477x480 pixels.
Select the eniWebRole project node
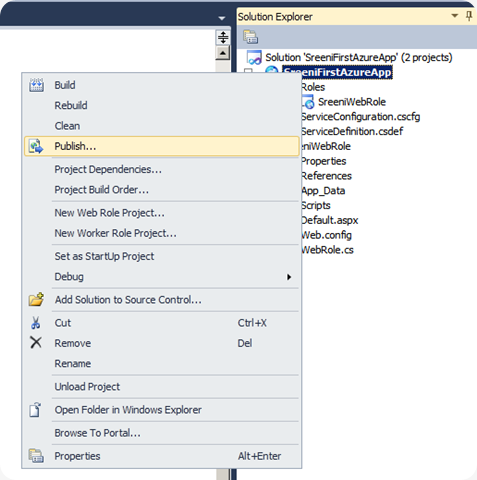coord(326,146)
